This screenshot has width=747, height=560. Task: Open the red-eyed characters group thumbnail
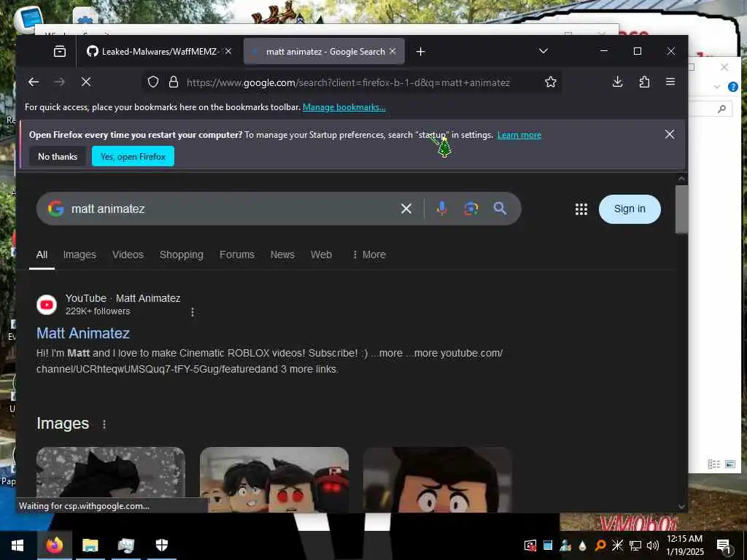(x=274, y=480)
